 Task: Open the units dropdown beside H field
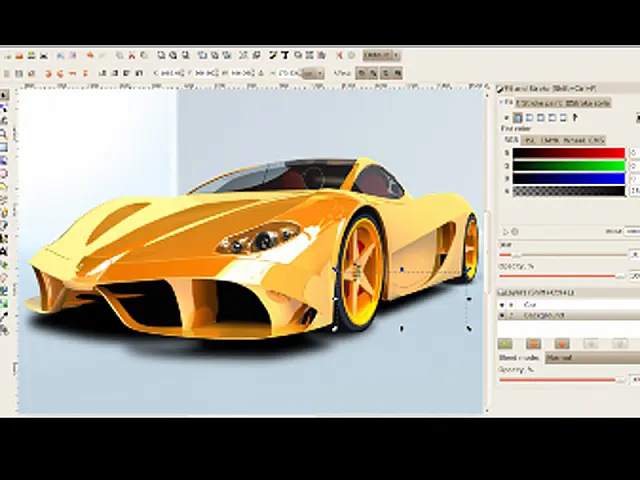point(314,73)
